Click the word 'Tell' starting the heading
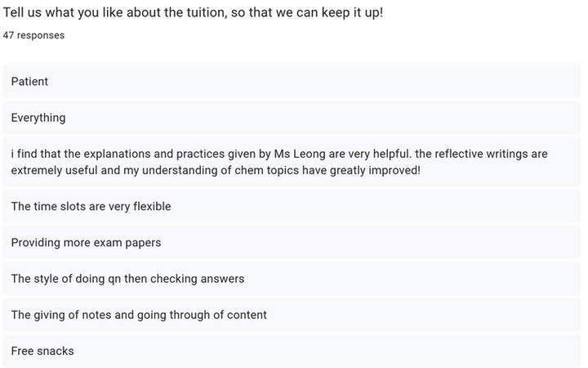The width and height of the screenshot is (588, 368). 13,12
